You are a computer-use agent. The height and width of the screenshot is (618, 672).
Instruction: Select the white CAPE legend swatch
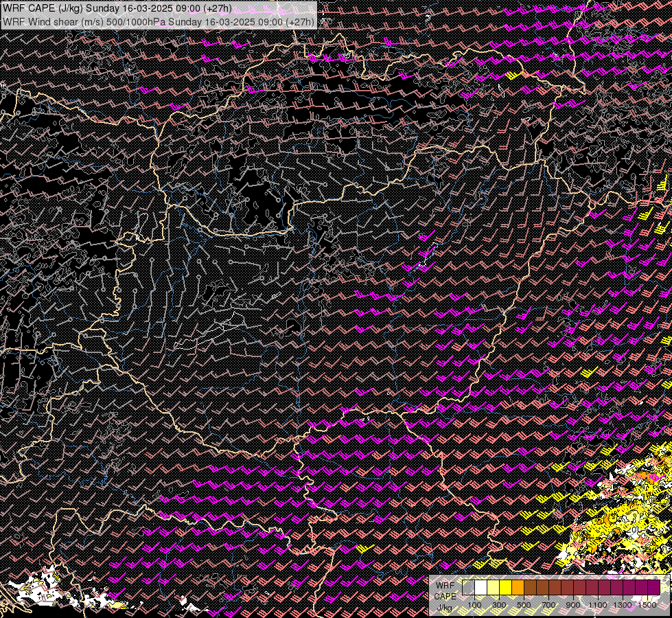tap(481, 588)
